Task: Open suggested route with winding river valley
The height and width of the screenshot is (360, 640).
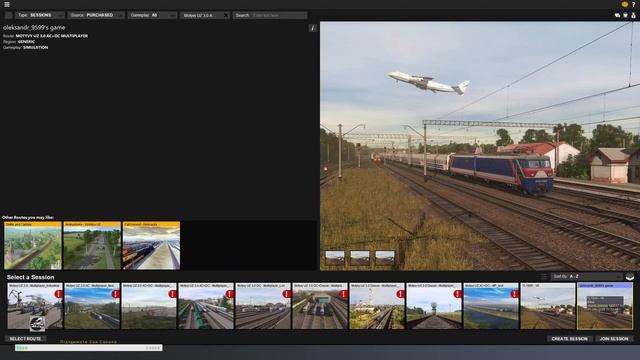Action: pyautogui.click(x=33, y=246)
